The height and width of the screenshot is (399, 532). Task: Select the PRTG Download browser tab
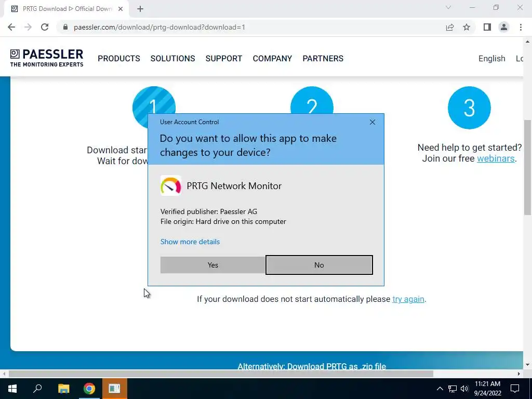(x=66, y=9)
